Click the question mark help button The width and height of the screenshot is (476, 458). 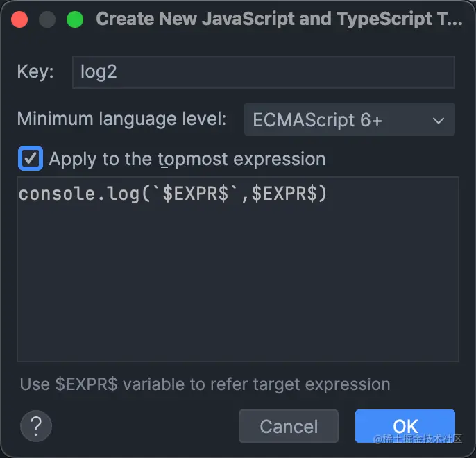pyautogui.click(x=37, y=425)
